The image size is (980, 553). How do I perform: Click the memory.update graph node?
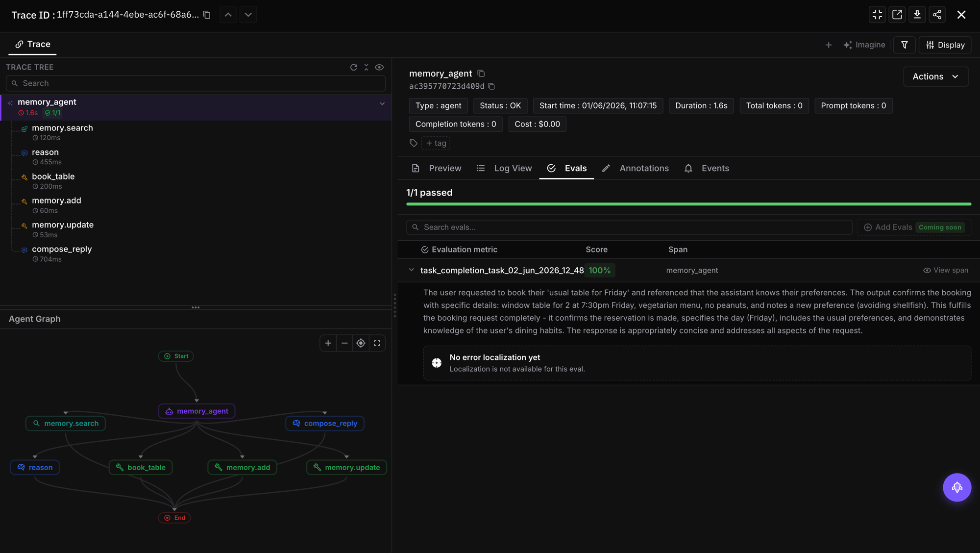(346, 468)
